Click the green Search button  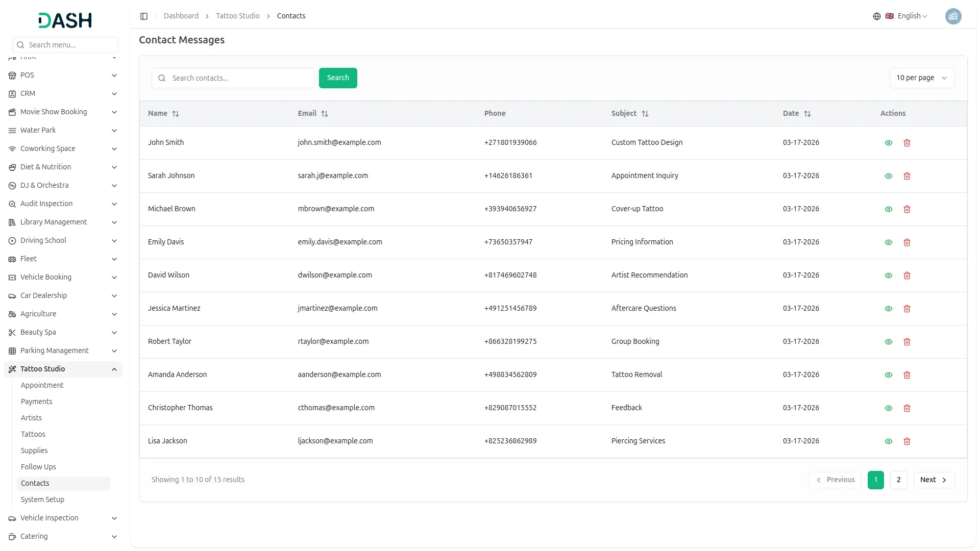338,78
